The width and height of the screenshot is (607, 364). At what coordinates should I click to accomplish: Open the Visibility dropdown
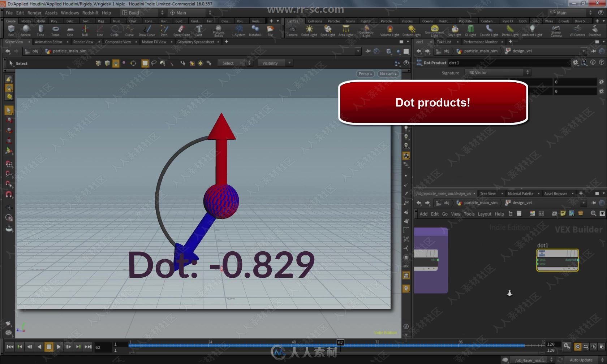pos(275,63)
